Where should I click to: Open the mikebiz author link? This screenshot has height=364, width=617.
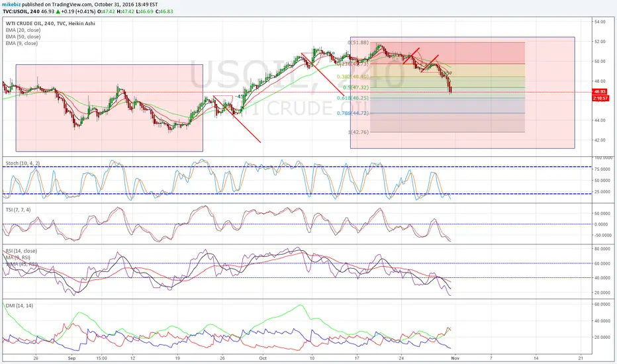point(11,5)
